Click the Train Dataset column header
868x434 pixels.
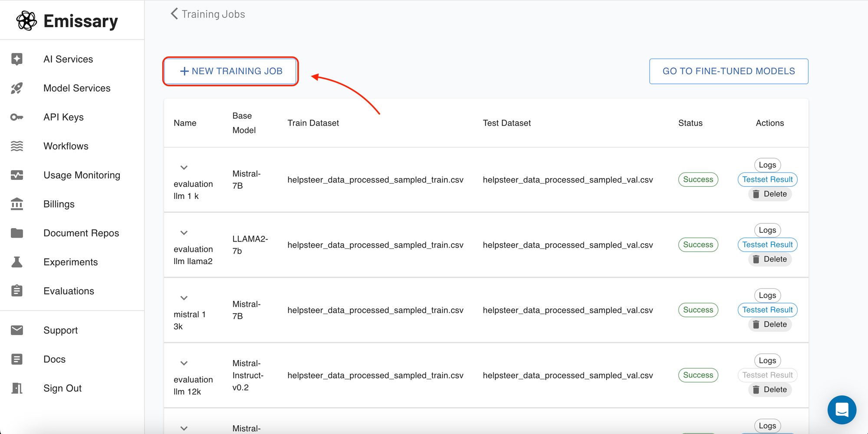click(313, 123)
